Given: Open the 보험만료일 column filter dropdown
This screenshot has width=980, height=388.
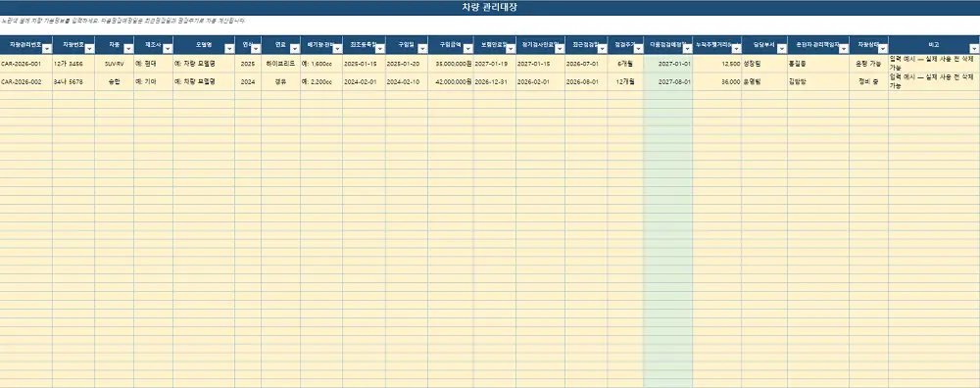Looking at the screenshot, I should (x=511, y=48).
